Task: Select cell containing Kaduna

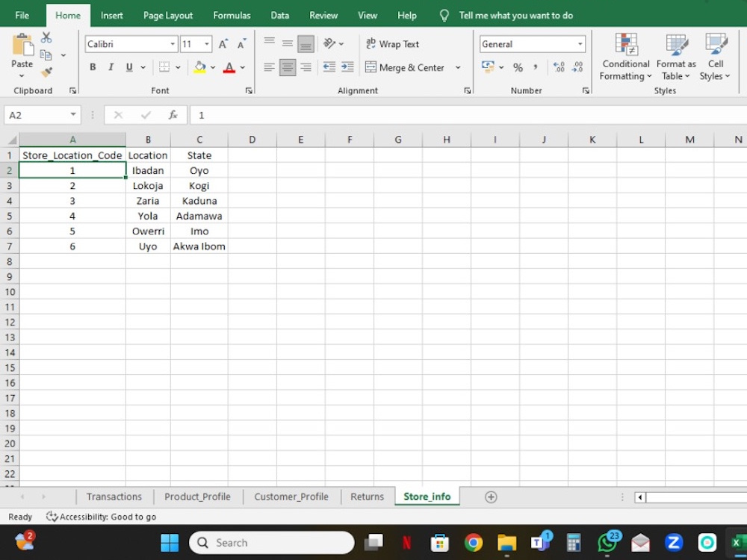Action: click(199, 201)
